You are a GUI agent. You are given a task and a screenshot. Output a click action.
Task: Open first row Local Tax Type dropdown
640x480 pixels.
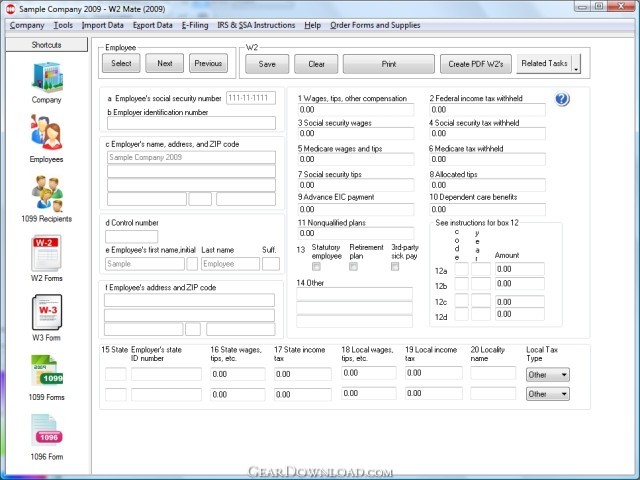548,375
